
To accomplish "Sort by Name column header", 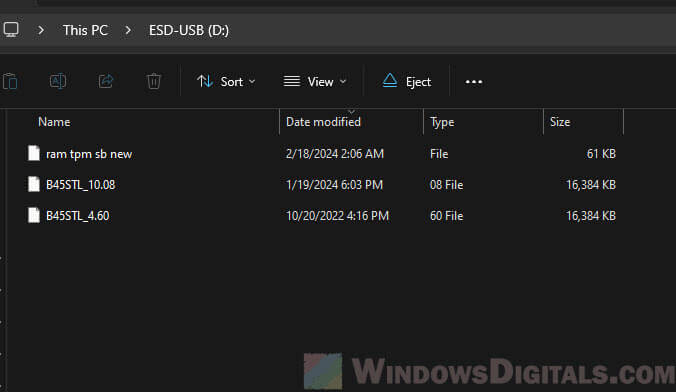I will [x=54, y=122].
